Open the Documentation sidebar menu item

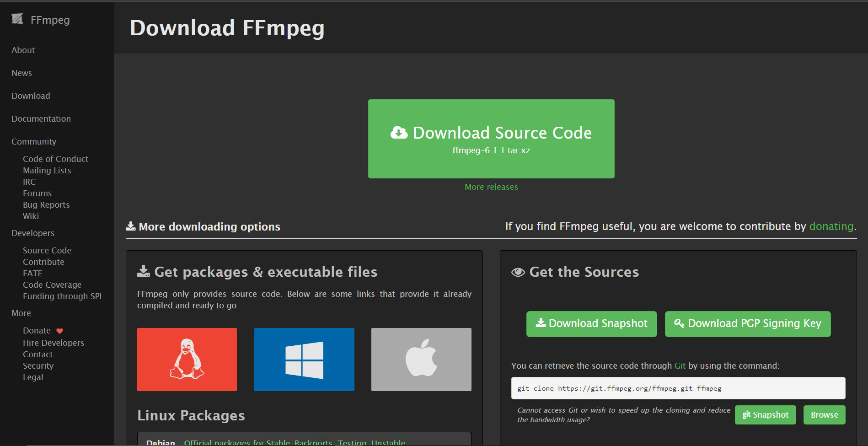click(41, 118)
